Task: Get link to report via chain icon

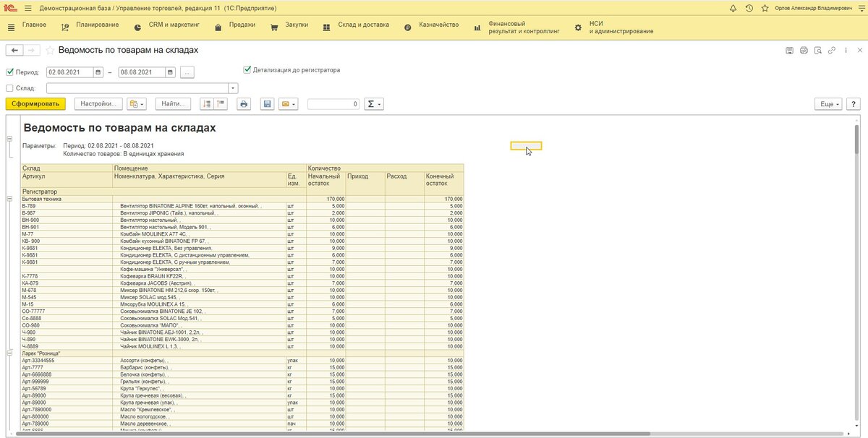Action: click(833, 51)
